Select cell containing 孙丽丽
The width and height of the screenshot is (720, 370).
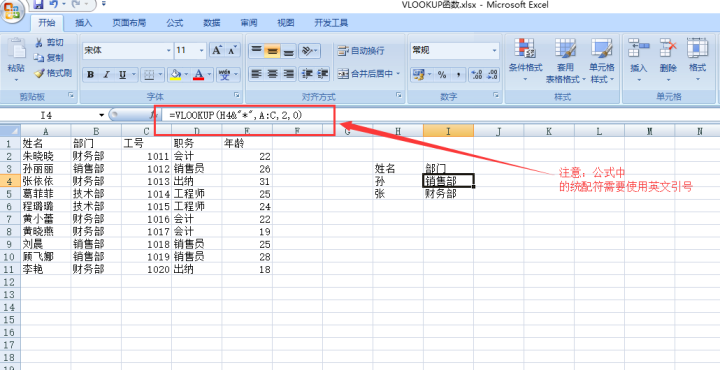click(45, 168)
